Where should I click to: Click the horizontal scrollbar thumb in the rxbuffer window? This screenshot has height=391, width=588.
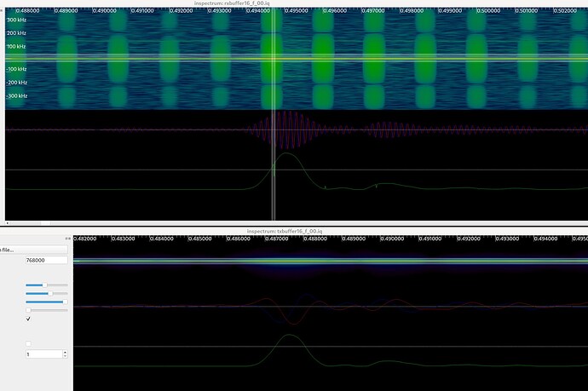[x=45, y=223]
